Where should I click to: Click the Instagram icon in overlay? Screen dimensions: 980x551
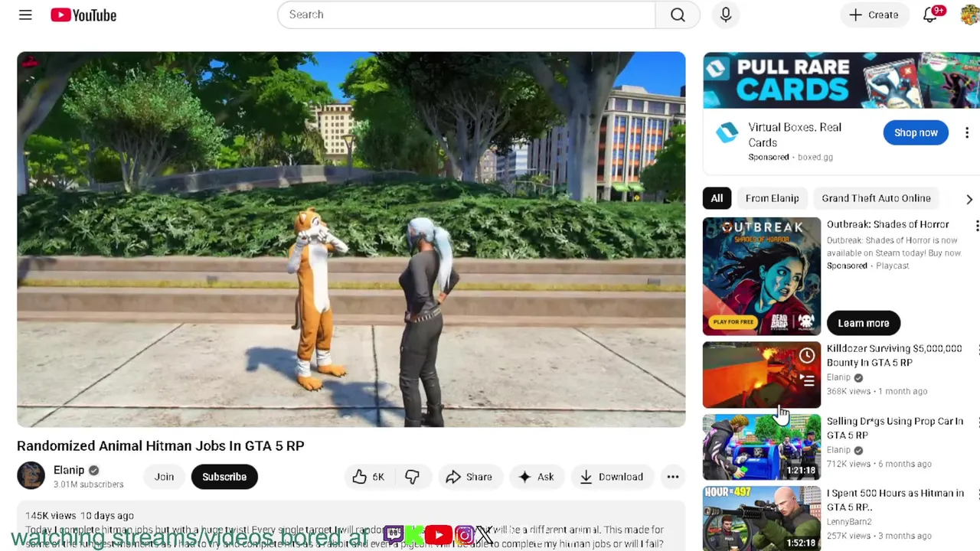coord(465,535)
